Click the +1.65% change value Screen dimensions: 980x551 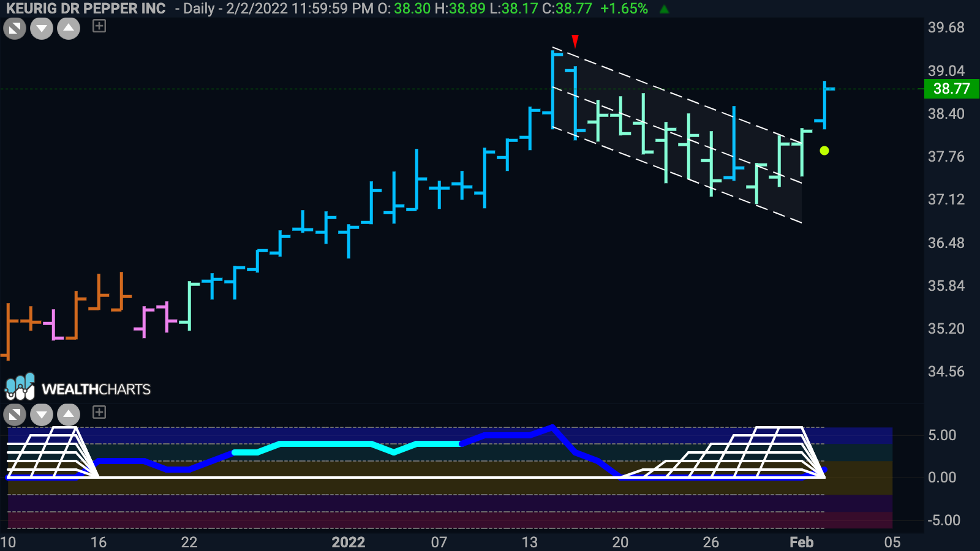click(624, 9)
